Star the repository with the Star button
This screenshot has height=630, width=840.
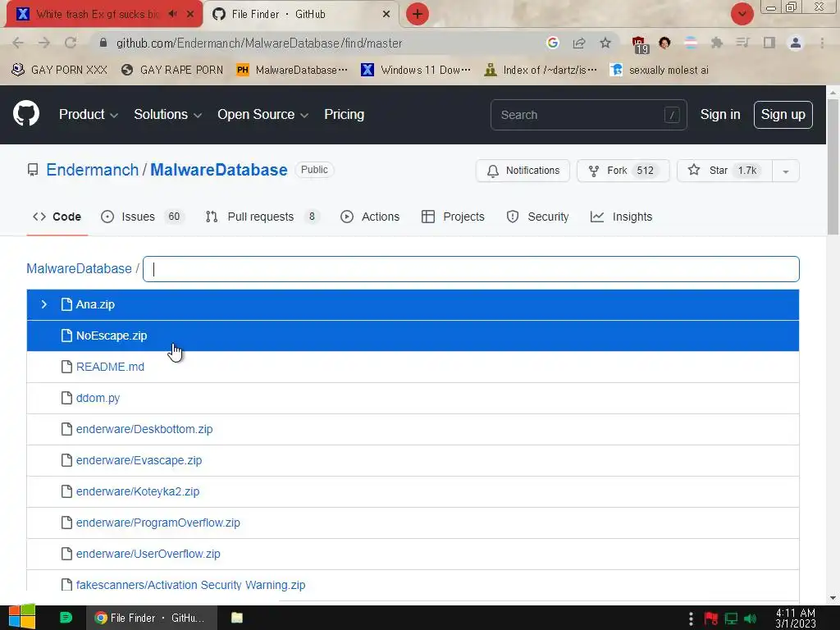pyautogui.click(x=725, y=171)
